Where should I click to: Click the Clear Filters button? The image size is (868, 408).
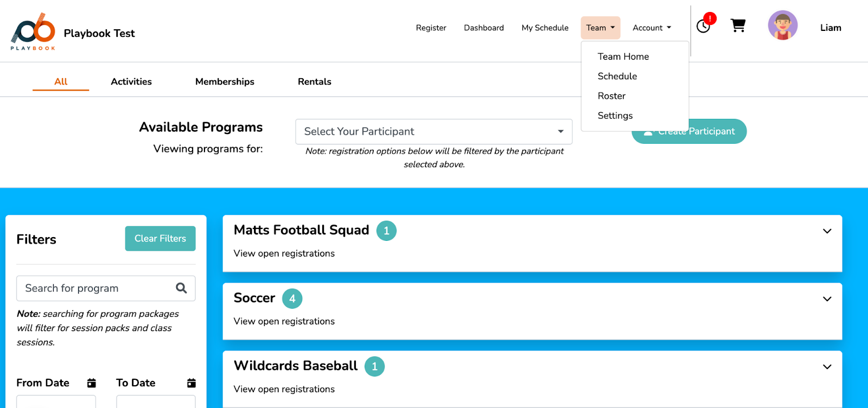click(x=160, y=239)
